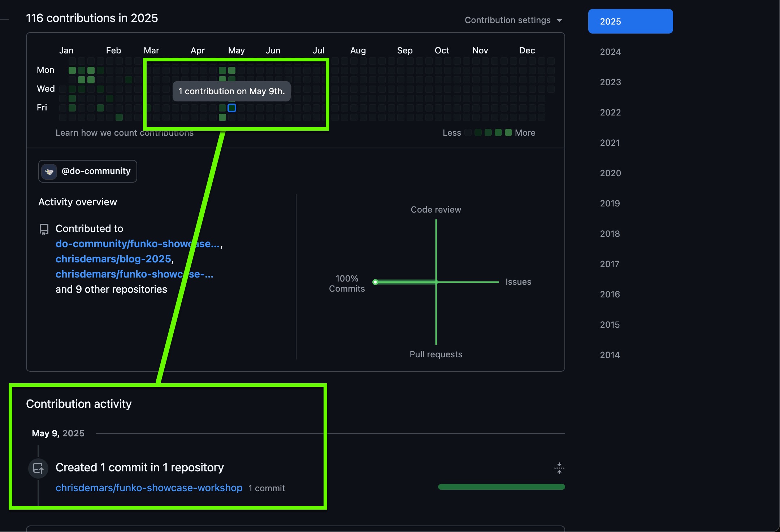Image resolution: width=780 pixels, height=532 pixels.
Task: Select the 2017 year filter
Action: 610,264
